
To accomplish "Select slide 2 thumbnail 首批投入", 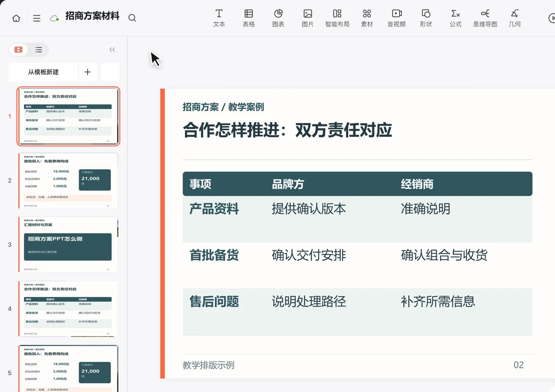I will pos(69,180).
